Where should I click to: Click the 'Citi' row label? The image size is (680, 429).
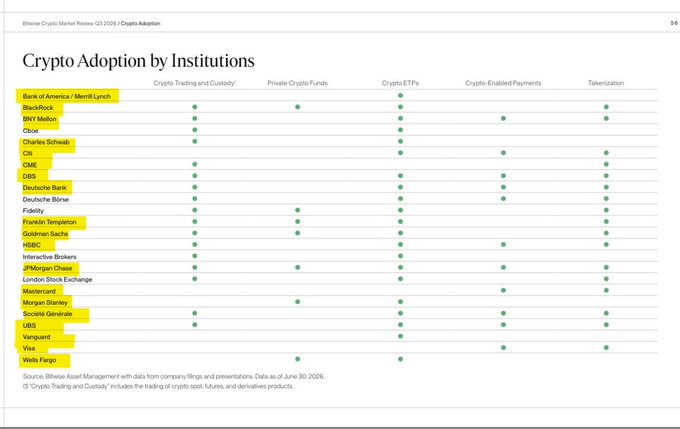[27, 154]
